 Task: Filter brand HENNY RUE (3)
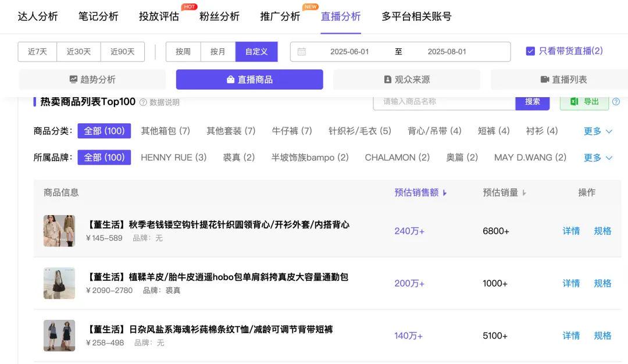(173, 158)
